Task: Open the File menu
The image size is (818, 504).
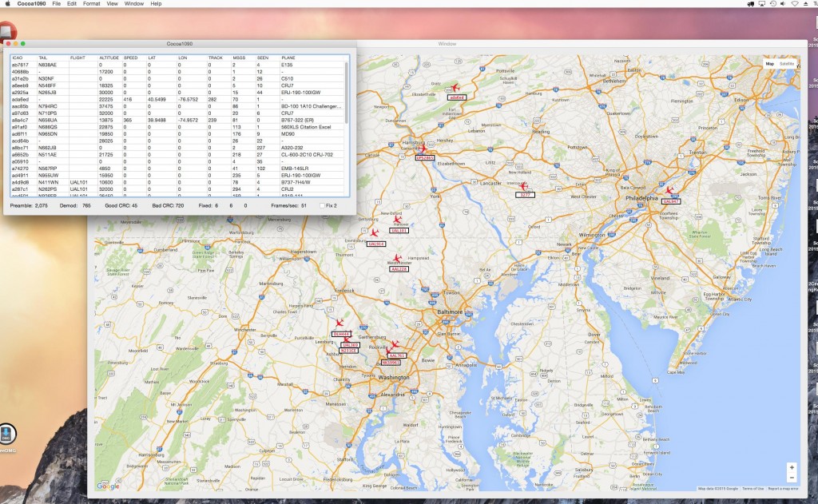Action: pos(57,4)
